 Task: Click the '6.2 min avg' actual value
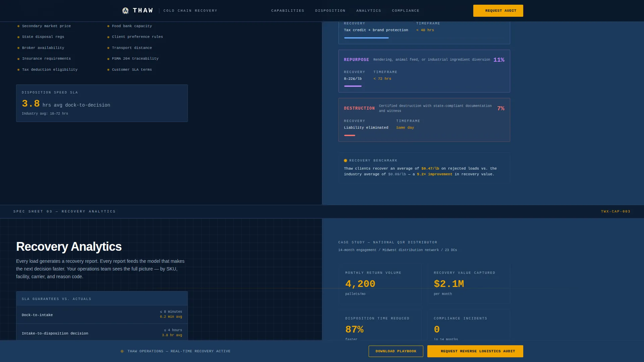point(171,317)
